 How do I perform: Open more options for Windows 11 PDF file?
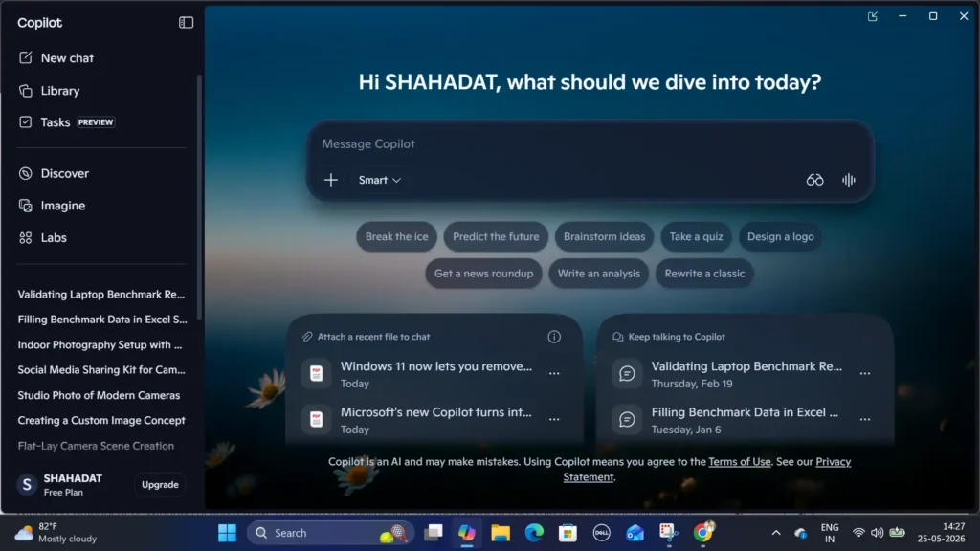click(554, 374)
